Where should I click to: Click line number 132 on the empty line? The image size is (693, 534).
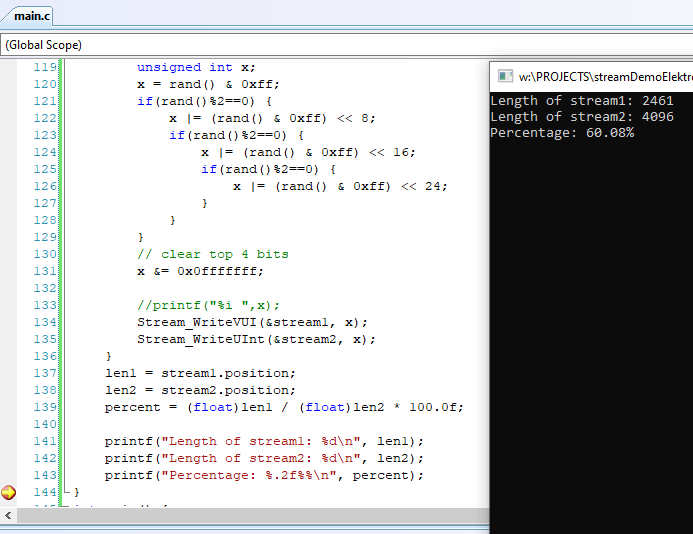[x=45, y=288]
